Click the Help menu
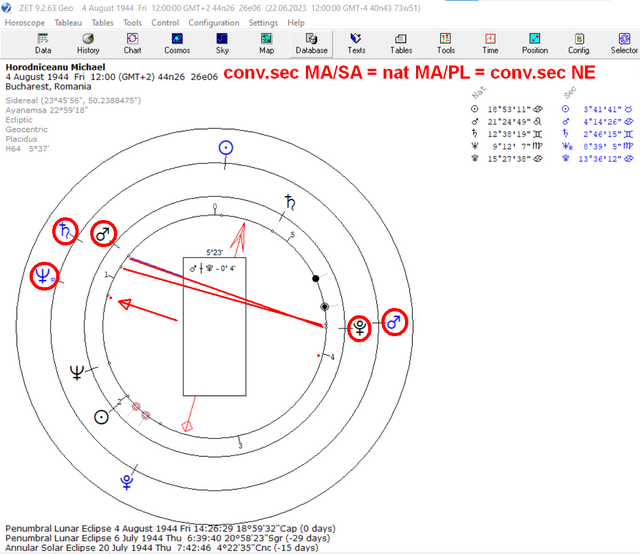 coord(296,23)
